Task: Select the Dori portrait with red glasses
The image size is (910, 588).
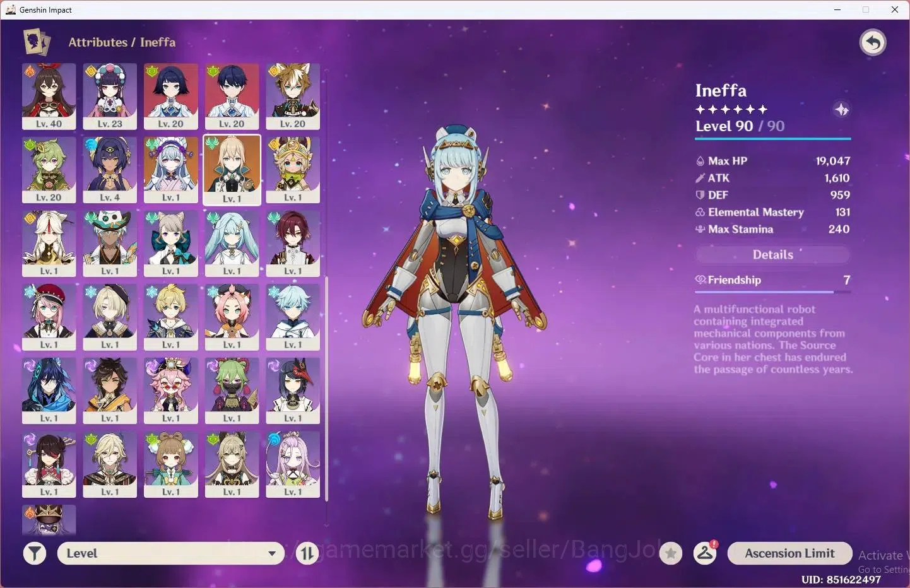Action: [171, 391]
